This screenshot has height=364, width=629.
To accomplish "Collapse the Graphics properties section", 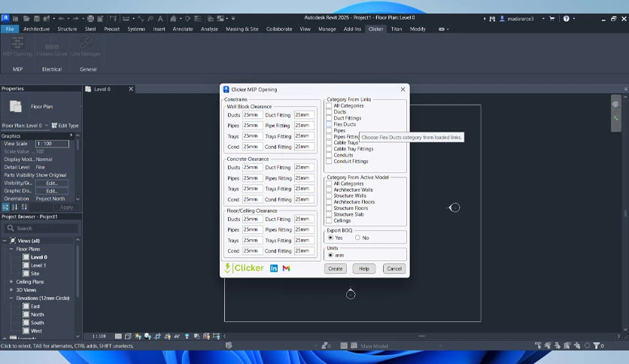I will coord(71,135).
